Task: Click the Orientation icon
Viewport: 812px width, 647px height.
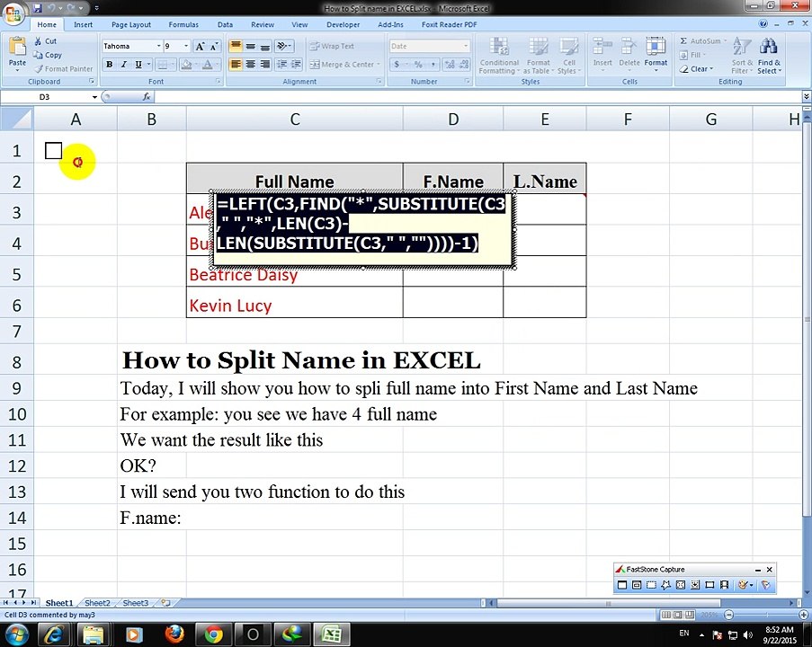Action: coord(282,46)
